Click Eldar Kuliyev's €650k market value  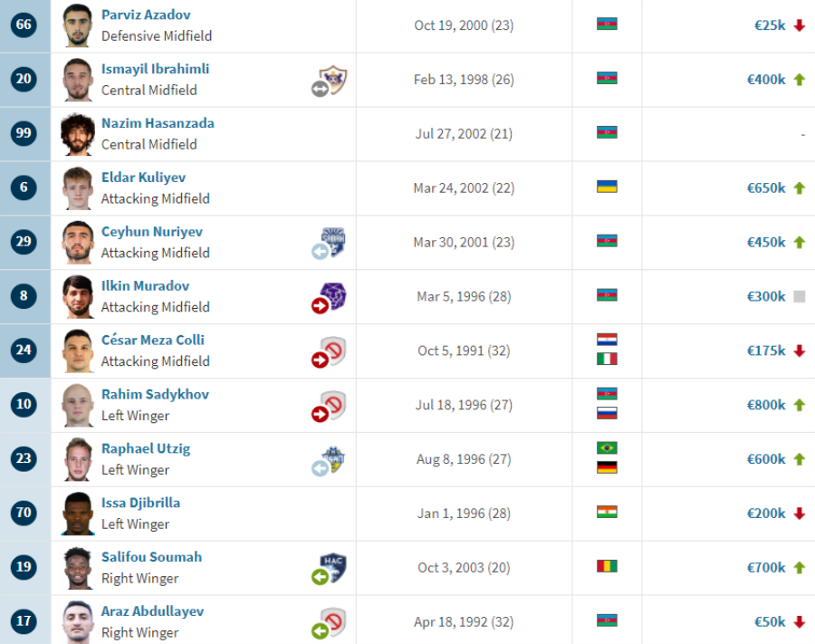pos(766,188)
